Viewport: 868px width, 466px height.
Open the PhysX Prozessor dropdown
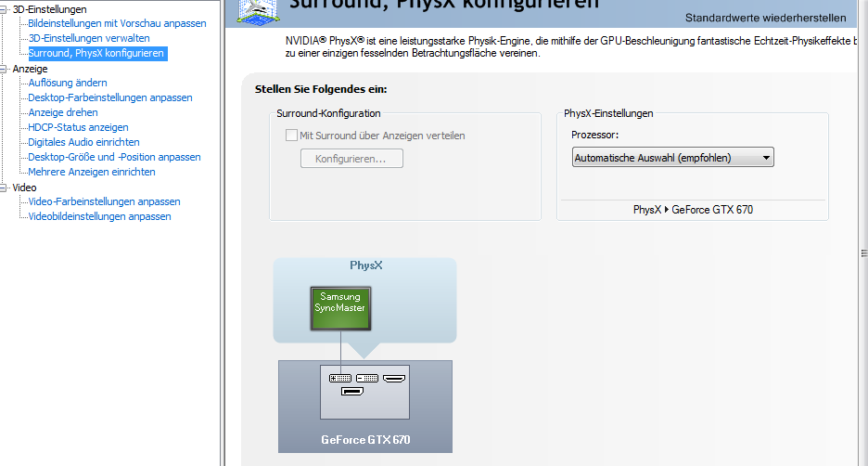(x=672, y=158)
